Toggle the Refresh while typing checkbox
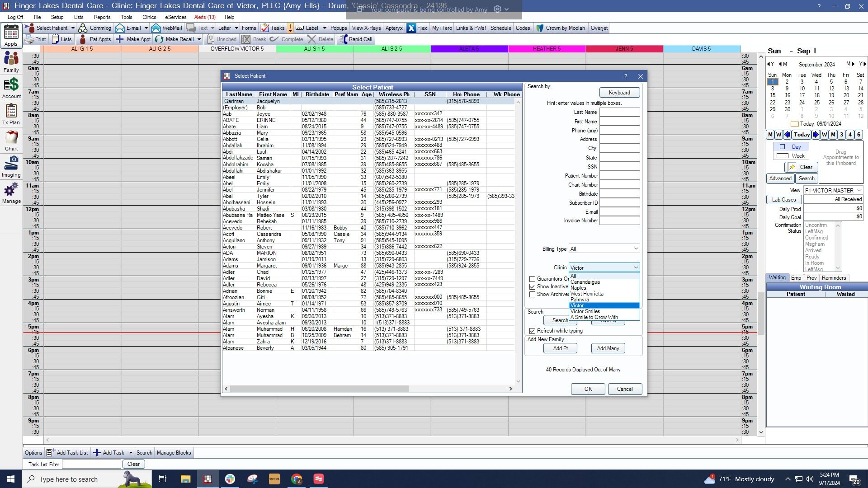Screen dimensions: 868x488 point(533,331)
